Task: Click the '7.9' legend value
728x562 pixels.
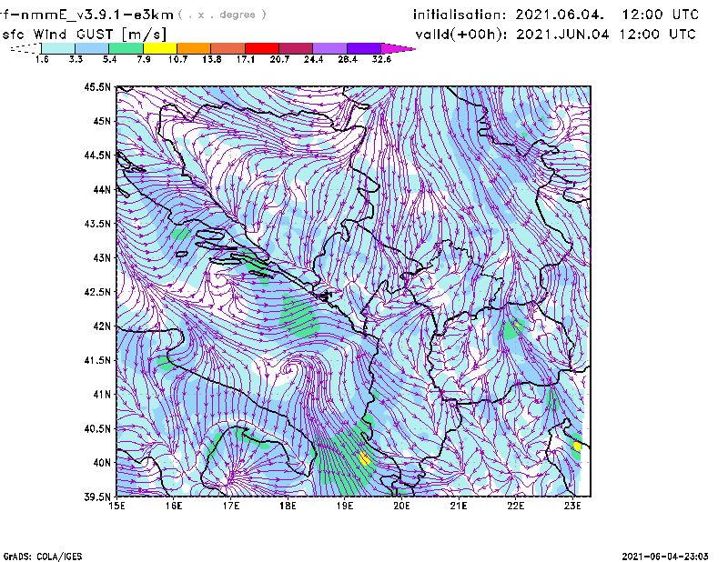Action: pyautogui.click(x=144, y=59)
